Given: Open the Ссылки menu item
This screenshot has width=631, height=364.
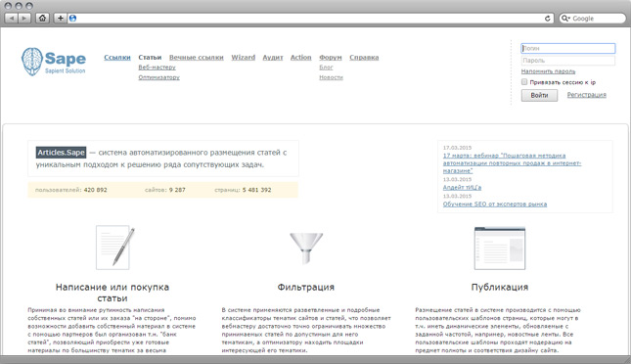Looking at the screenshot, I should pyautogui.click(x=117, y=57).
